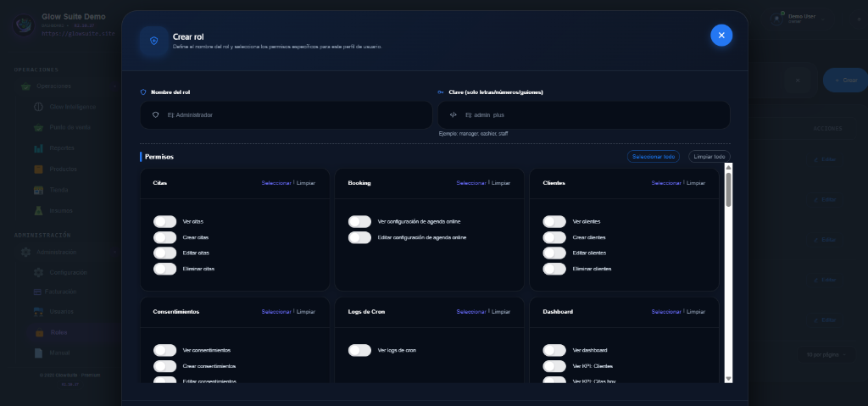Click Configuración gear icon
The image size is (868, 406).
(38, 273)
